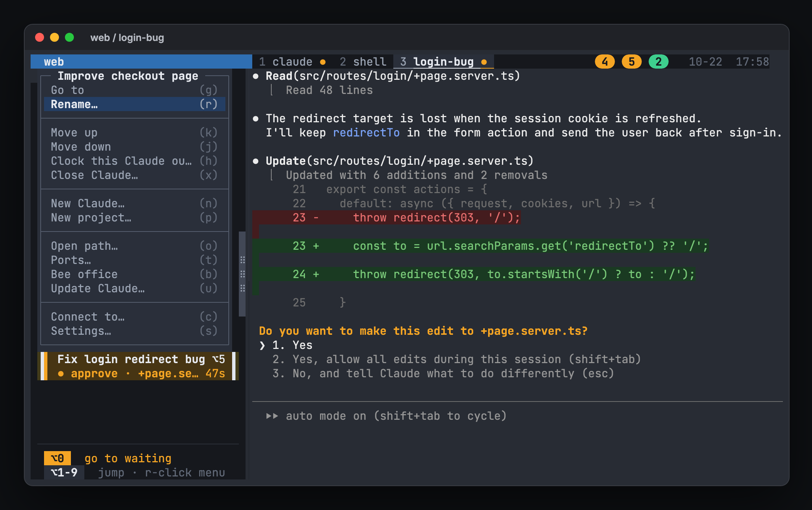Image resolution: width=812 pixels, height=510 pixels.
Task: Choose Go to in the menu
Action: tap(134, 90)
